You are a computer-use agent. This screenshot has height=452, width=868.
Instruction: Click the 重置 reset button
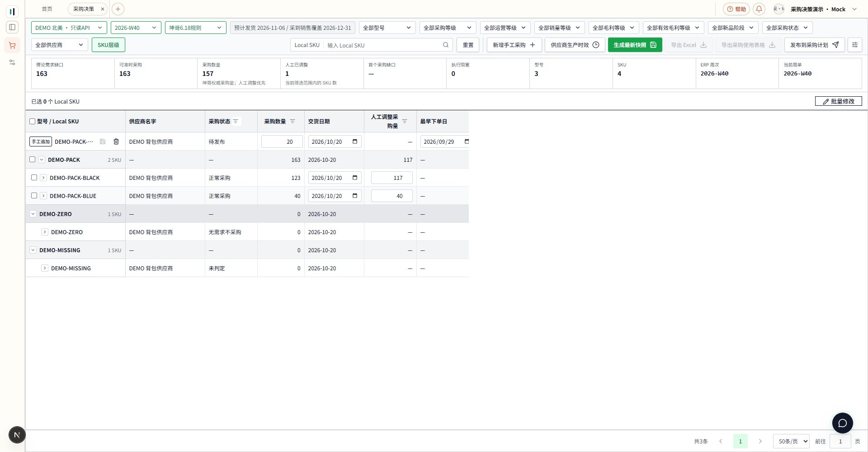pos(468,45)
